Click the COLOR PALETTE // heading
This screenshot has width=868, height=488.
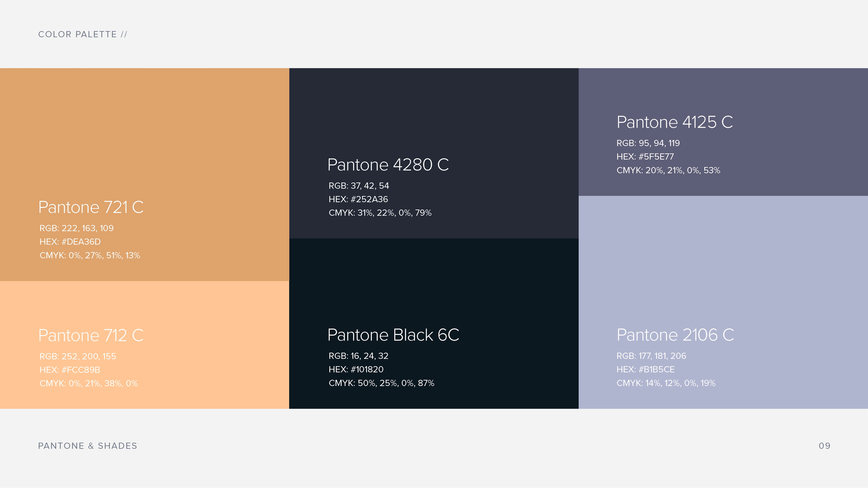pos(83,34)
